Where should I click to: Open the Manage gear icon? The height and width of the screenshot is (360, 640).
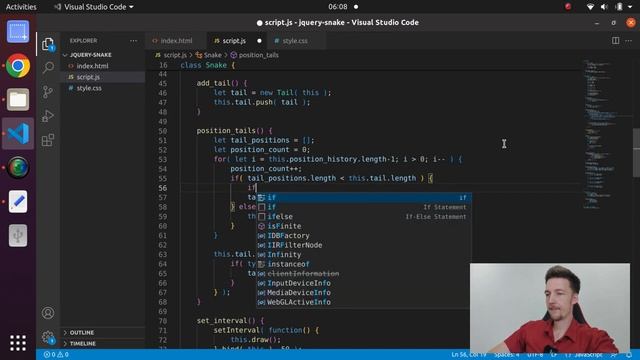point(48,337)
